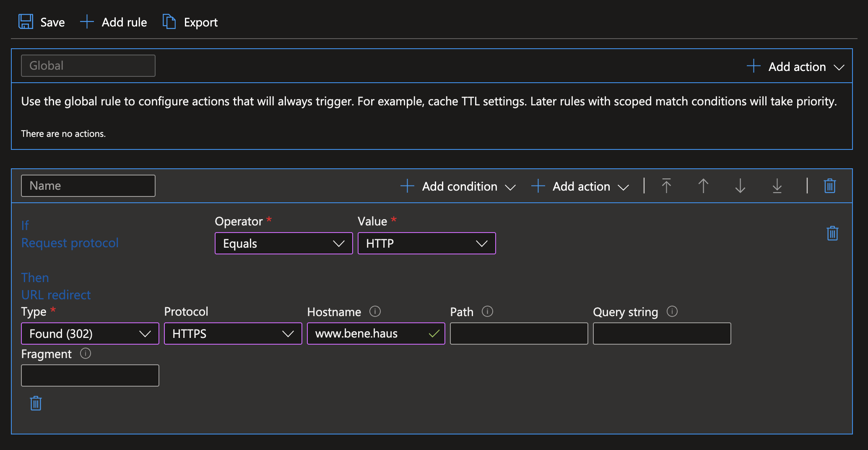Image resolution: width=868 pixels, height=450 pixels.
Task: Click the 'Hostname' field label
Action: pos(334,312)
